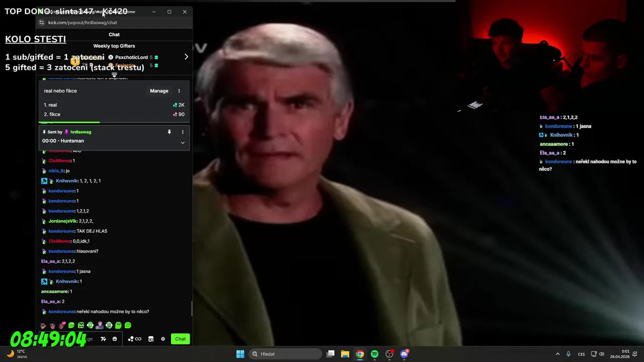Image resolution: width=644 pixels, height=362 pixels.
Task: Open Discord from taskbar
Action: point(404,354)
